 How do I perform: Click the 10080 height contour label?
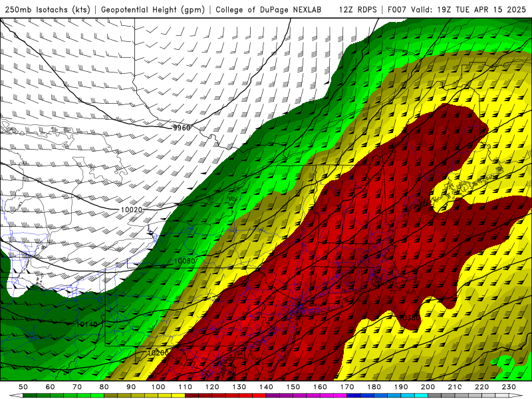click(x=184, y=261)
